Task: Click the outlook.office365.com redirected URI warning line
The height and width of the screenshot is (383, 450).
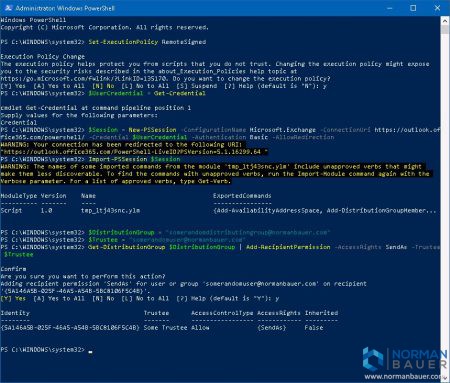Action: pos(134,152)
